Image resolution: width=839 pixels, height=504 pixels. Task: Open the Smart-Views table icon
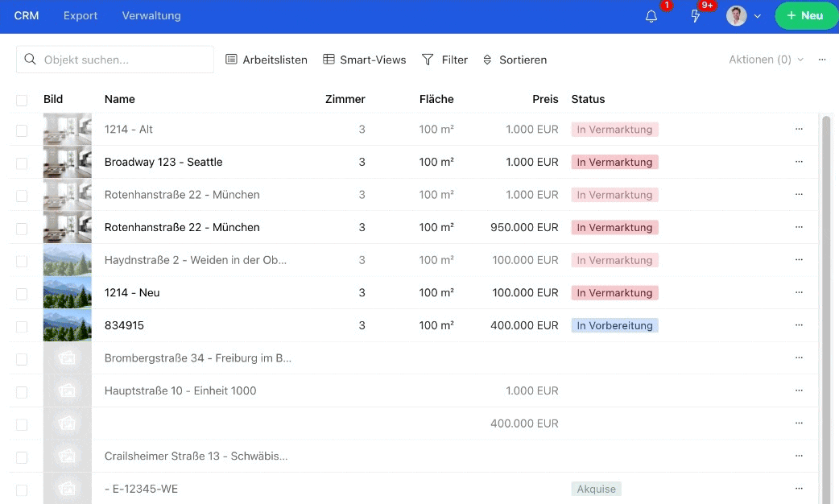pyautogui.click(x=329, y=60)
